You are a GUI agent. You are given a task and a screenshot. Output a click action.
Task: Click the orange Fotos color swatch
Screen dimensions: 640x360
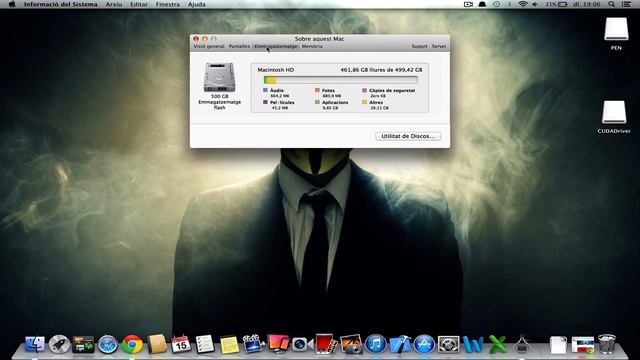(x=317, y=90)
